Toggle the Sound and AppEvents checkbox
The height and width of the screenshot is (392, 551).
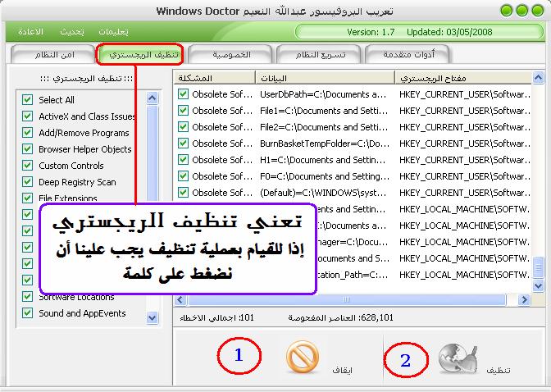click(27, 313)
